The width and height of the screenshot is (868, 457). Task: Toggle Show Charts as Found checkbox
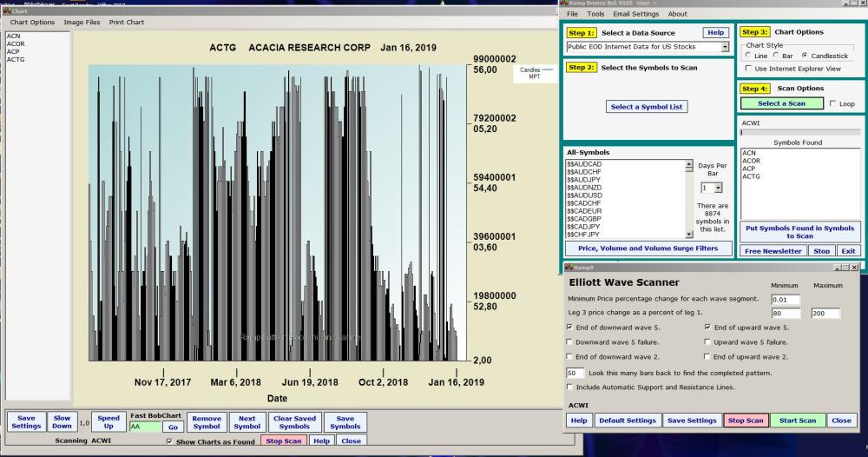pos(170,441)
